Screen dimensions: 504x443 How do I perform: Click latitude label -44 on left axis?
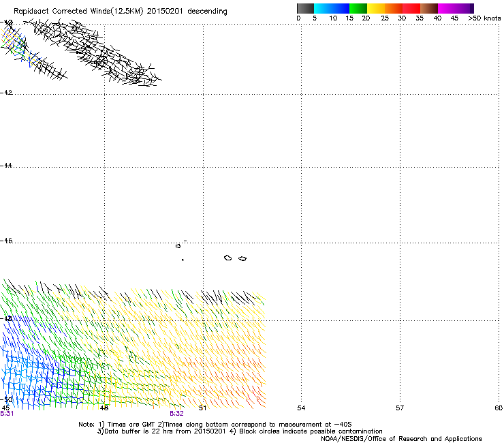click(x=6, y=166)
